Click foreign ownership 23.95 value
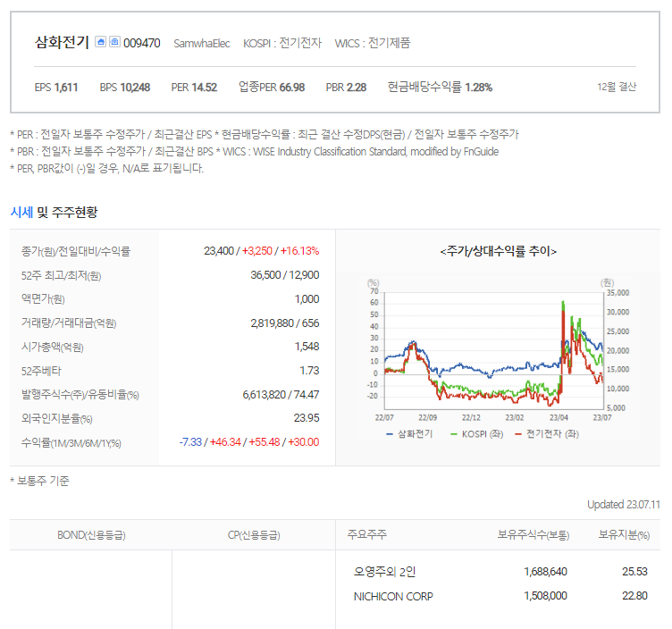Screen dimensions: 672x629 (306, 418)
